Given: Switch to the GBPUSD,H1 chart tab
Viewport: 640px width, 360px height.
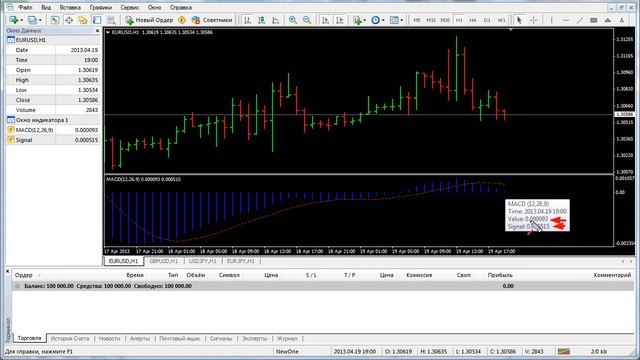Looking at the screenshot, I should [x=163, y=261].
